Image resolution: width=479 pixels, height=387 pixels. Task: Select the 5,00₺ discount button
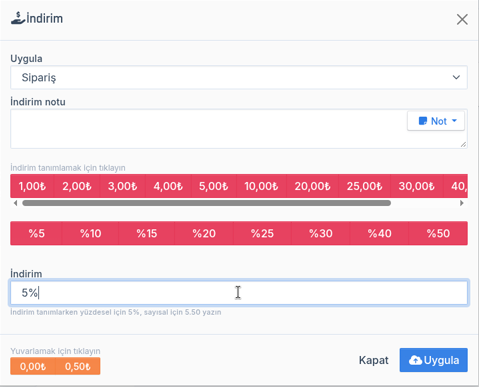[x=213, y=186]
